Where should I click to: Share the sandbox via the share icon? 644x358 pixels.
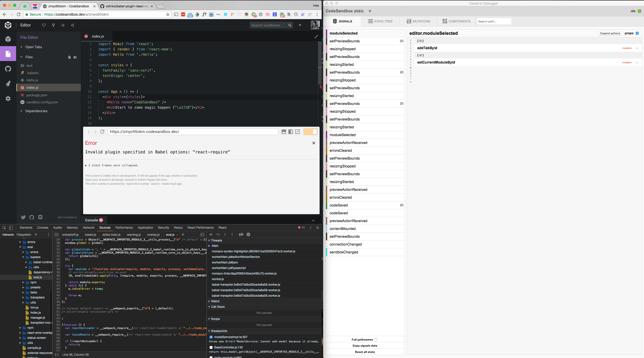(73, 25)
